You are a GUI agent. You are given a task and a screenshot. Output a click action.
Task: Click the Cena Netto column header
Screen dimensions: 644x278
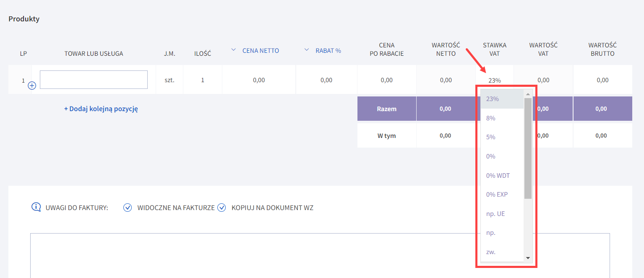(x=261, y=51)
